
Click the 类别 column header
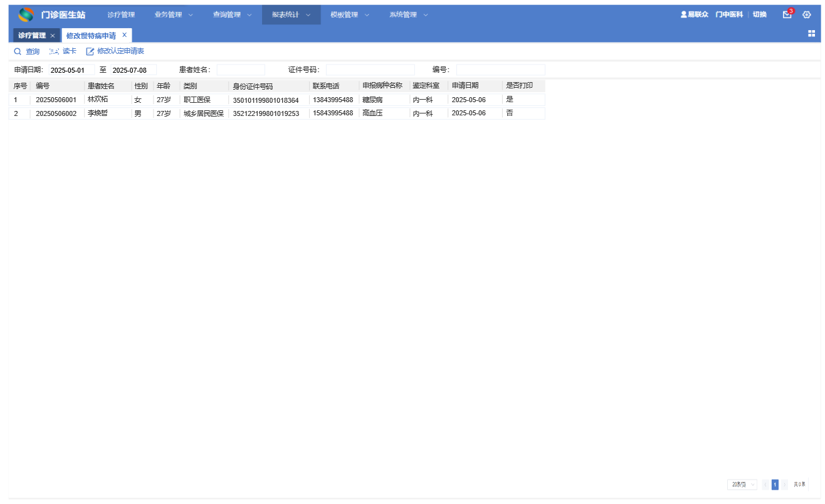[x=190, y=85]
